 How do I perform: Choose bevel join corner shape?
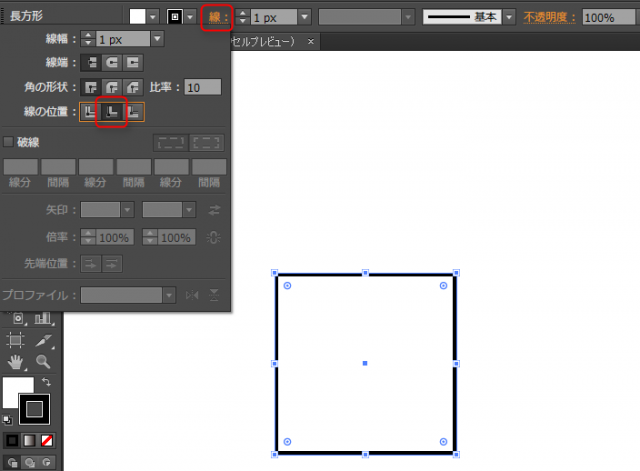tap(133, 88)
